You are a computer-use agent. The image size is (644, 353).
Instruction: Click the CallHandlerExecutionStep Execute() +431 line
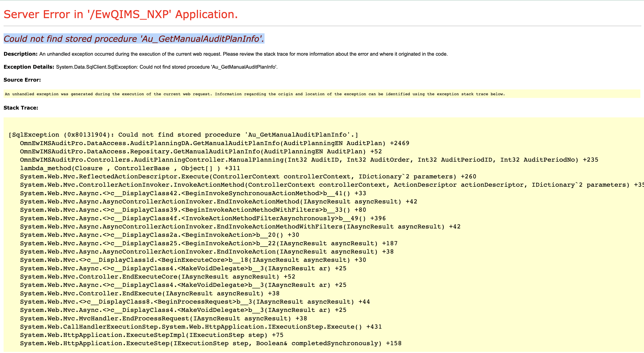[x=201, y=326]
